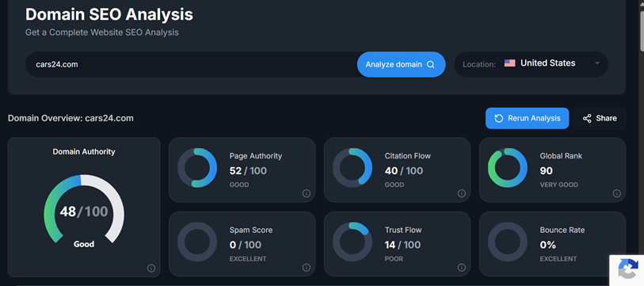Click the United States flag icon
The image size is (644, 286).
point(509,63)
